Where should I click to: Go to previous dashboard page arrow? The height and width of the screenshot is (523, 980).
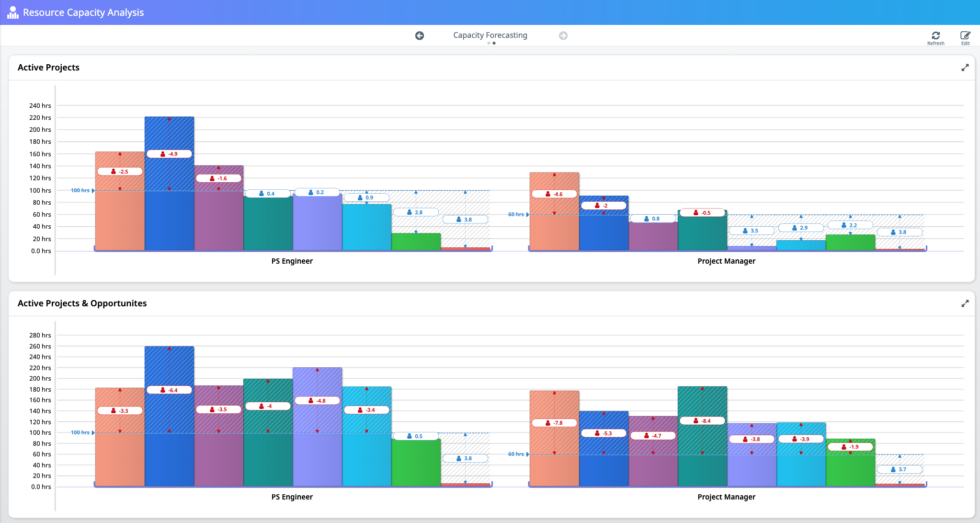pos(420,35)
